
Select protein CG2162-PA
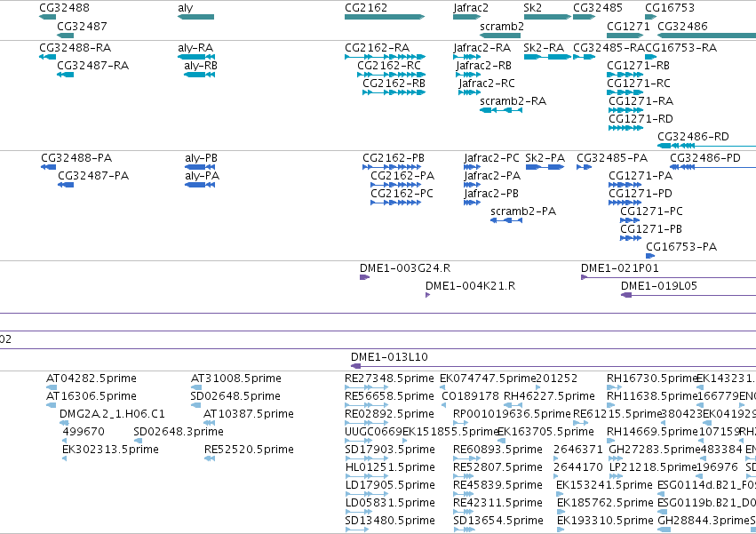tap(396, 185)
